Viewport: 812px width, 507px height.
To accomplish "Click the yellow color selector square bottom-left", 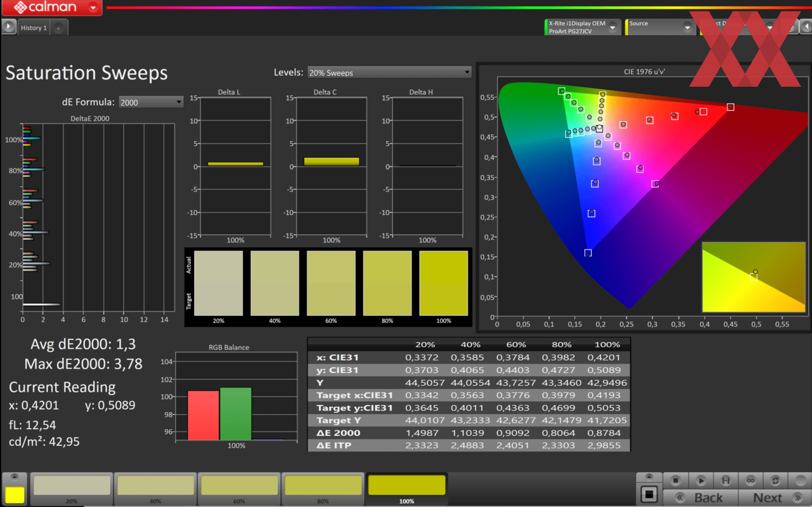I will point(14,495).
